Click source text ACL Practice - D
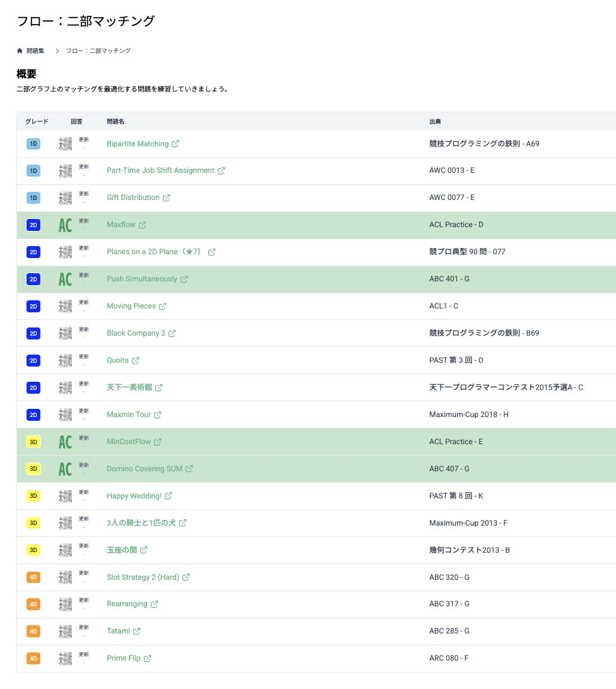Image resolution: width=616 pixels, height=689 pixels. (x=456, y=225)
